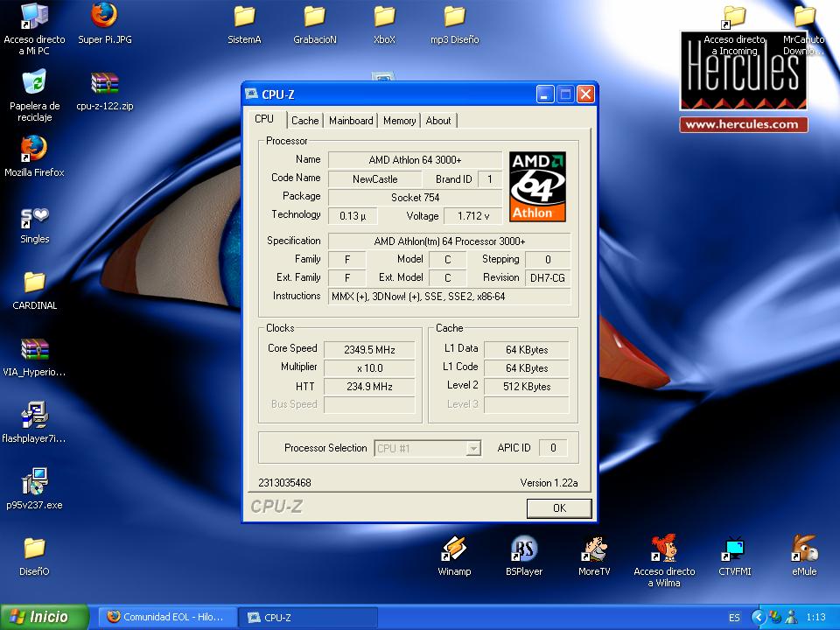Select the p95v237.exe desktop icon
Viewport: 840px width, 630px height.
[33, 482]
